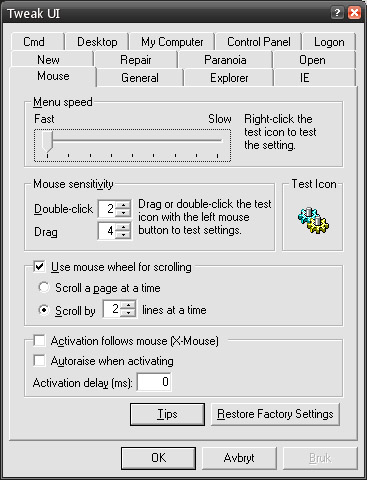
Task: Click Restore Factory Settings
Action: point(275,414)
